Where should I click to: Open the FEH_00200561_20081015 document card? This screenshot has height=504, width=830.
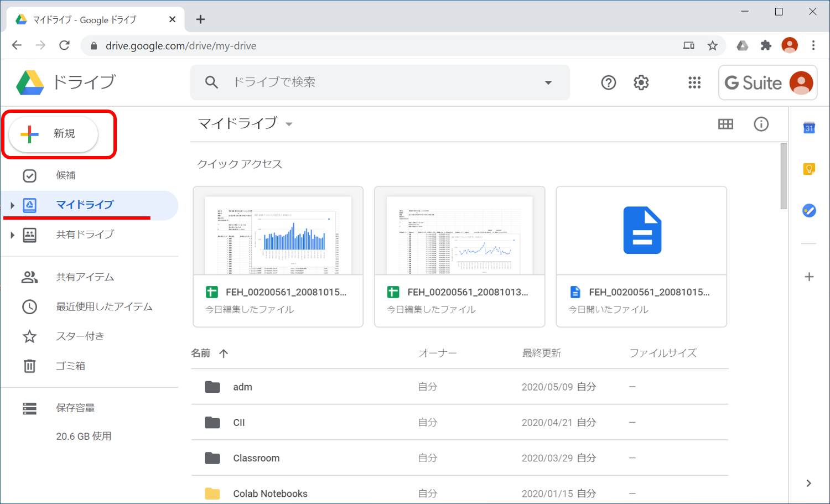[641, 257]
